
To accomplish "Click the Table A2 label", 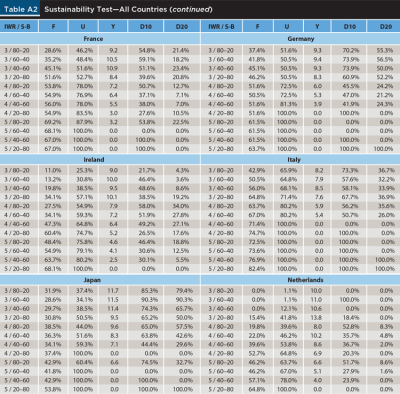I will (x=21, y=9).
